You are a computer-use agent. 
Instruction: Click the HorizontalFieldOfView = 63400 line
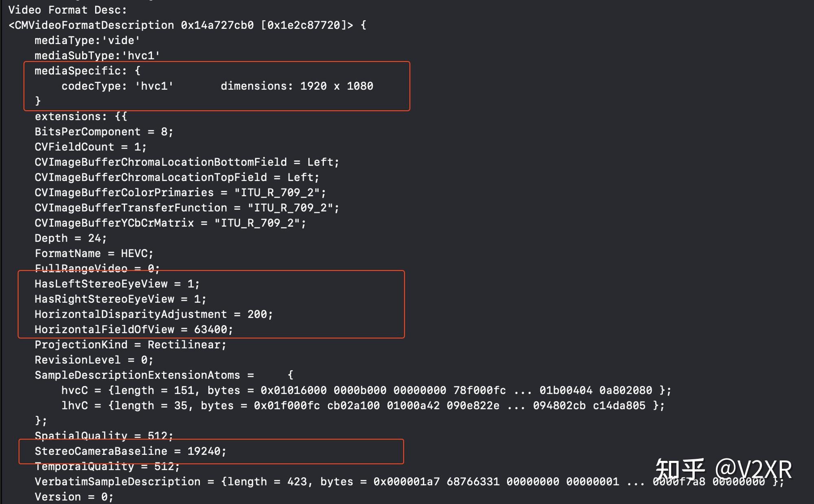[133, 329]
